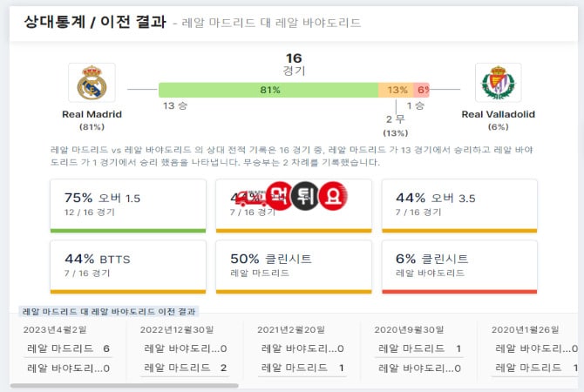Click the Real Madrid team name link

(x=92, y=114)
